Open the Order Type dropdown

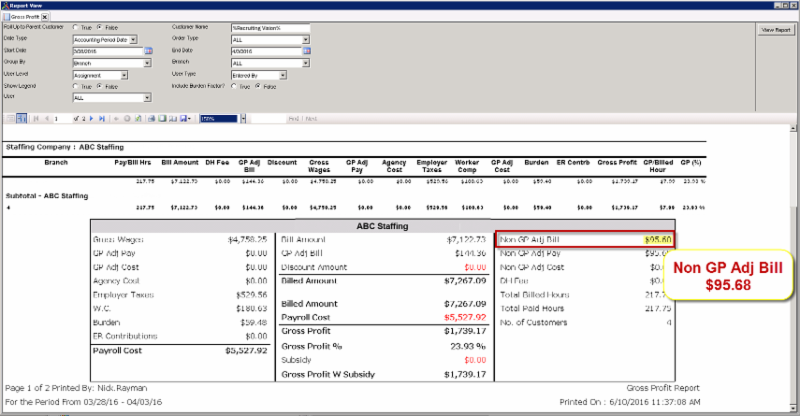[306, 39]
